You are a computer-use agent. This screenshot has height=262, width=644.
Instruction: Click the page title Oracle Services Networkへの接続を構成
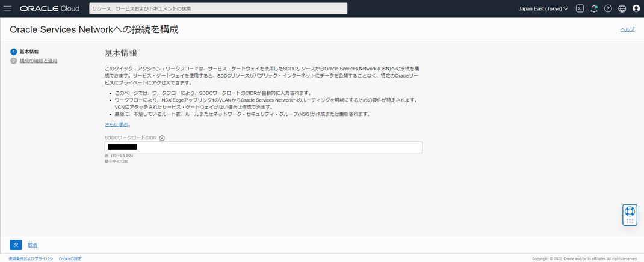point(94,29)
